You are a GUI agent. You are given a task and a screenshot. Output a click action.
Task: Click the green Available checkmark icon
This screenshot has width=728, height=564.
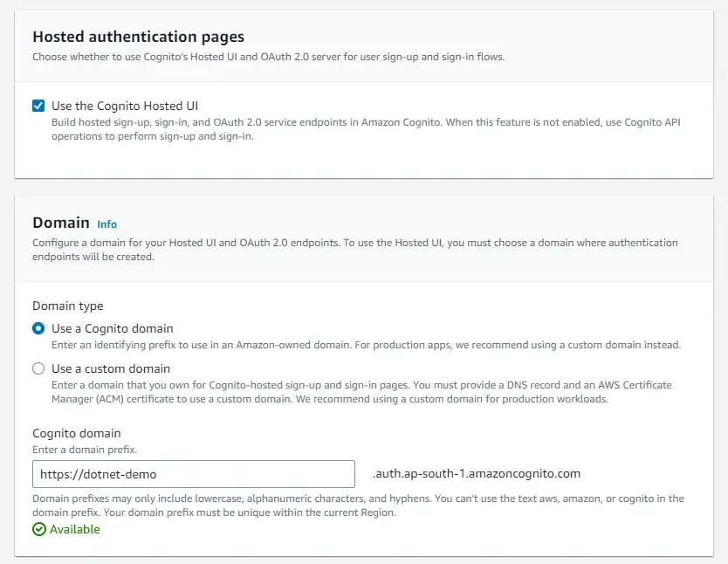click(x=38, y=529)
